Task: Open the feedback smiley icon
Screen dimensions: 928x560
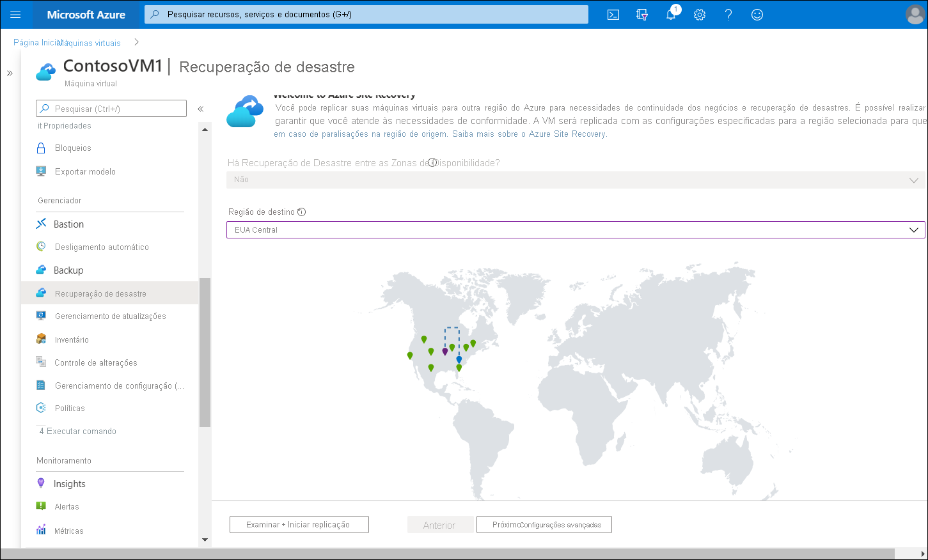Action: click(x=757, y=15)
